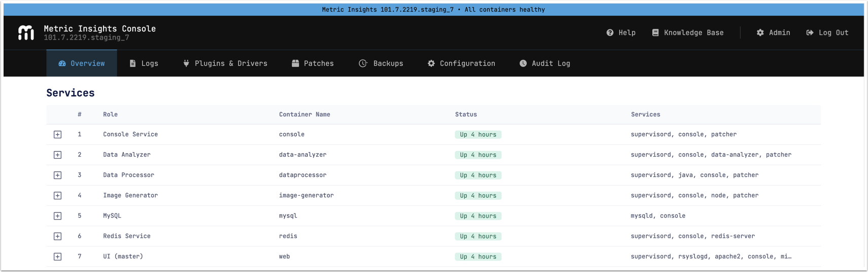This screenshot has height=272, width=868.
Task: View the Audit Log tab
Action: [x=545, y=64]
